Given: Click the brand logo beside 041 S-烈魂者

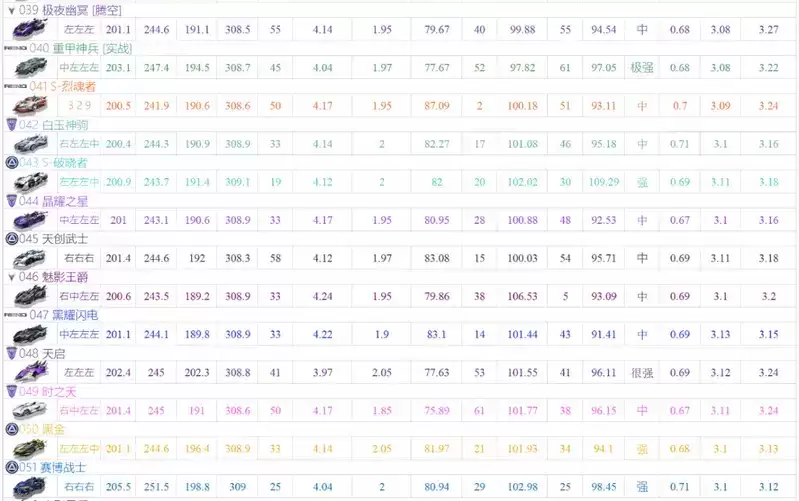Looking at the screenshot, I should tap(14, 86).
